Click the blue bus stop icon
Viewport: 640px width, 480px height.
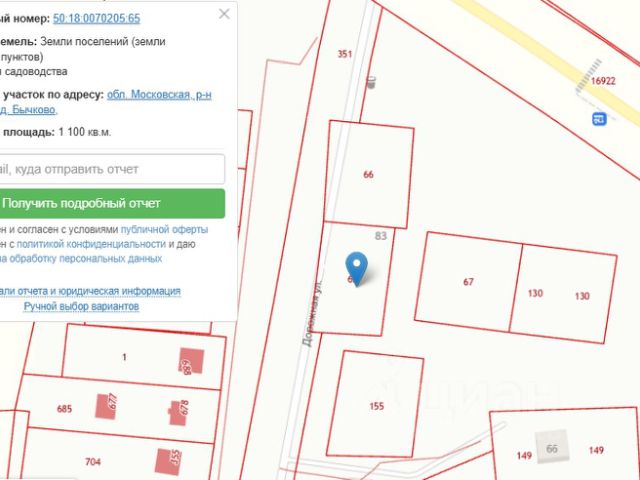pos(599,119)
